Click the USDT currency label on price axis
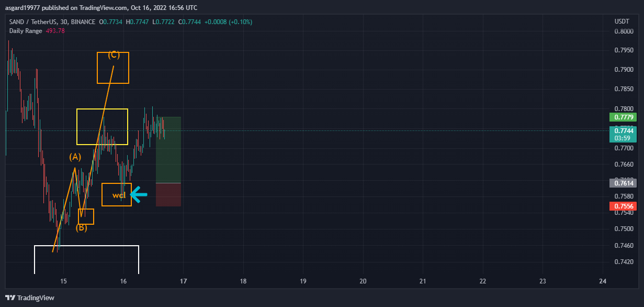644x307 pixels. [622, 21]
